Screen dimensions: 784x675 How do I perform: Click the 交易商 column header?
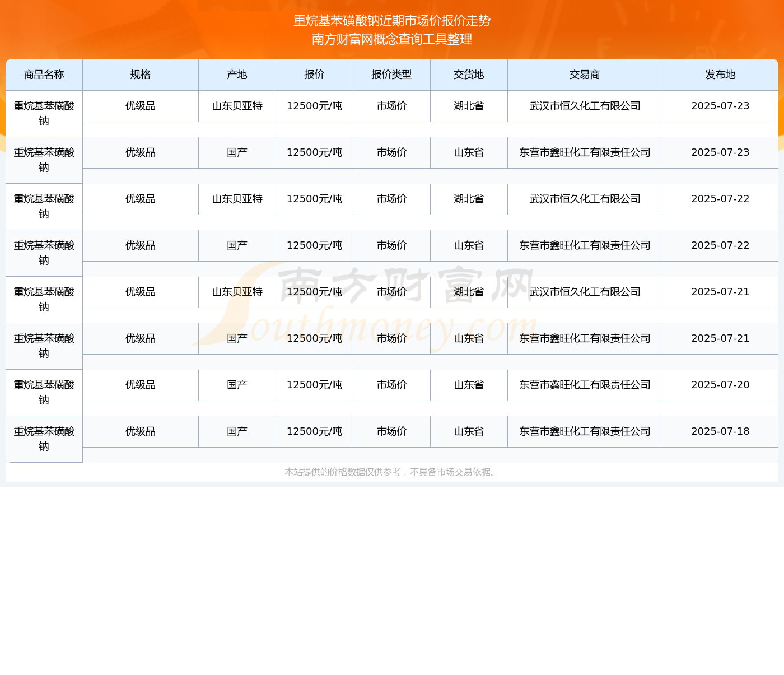[x=585, y=75]
